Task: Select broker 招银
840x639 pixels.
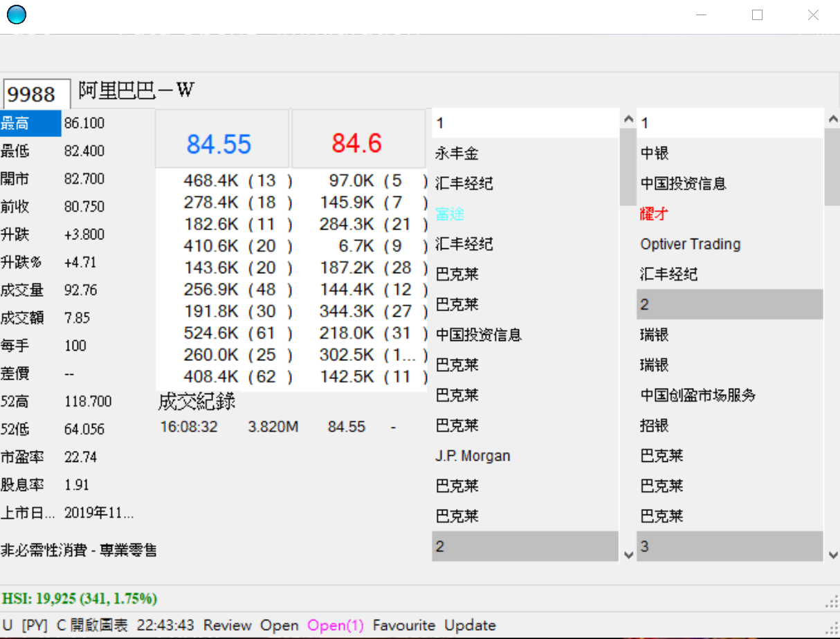Action: [730, 425]
